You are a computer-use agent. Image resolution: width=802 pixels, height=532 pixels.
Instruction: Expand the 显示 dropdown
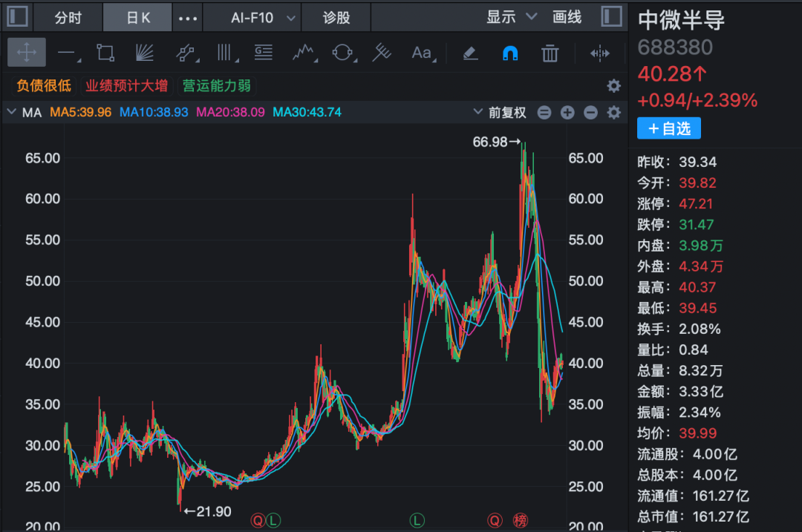click(x=511, y=17)
